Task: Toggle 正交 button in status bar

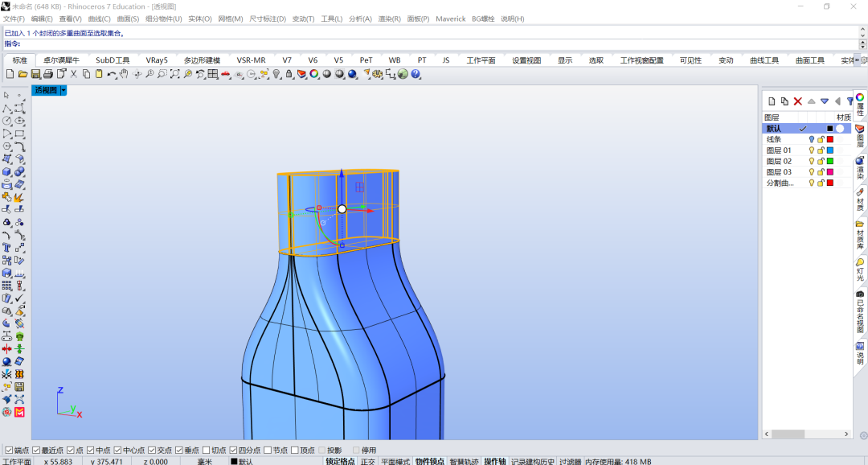Action: click(367, 461)
